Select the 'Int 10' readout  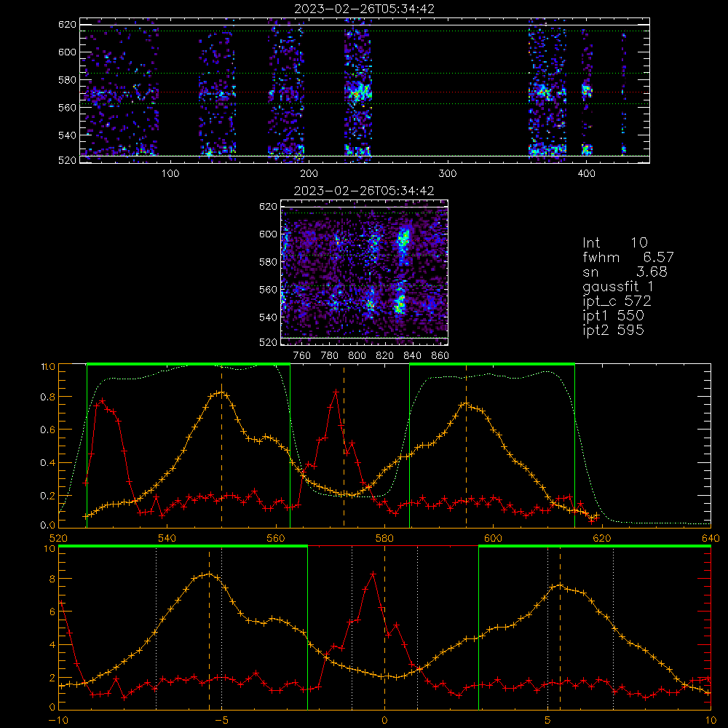coord(615,242)
